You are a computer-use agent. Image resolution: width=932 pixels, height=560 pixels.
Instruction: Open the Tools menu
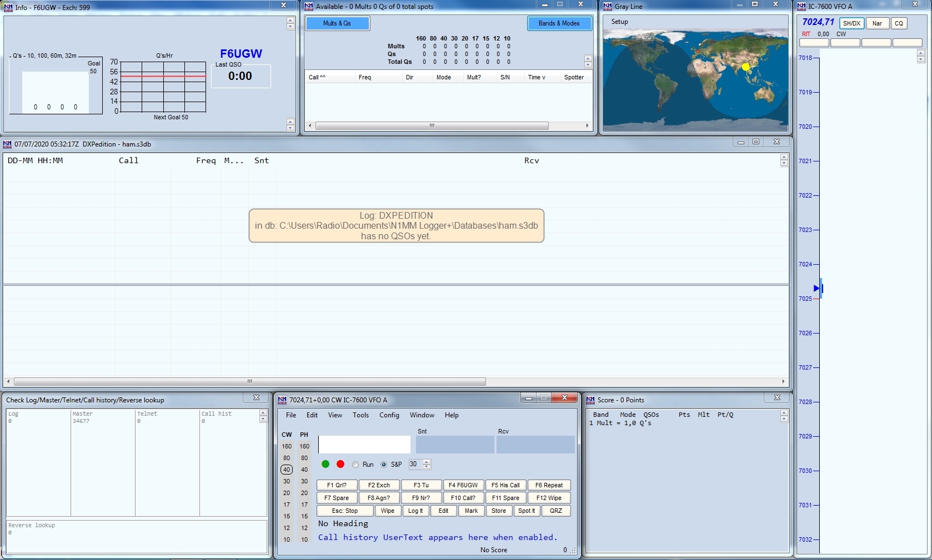(x=360, y=415)
